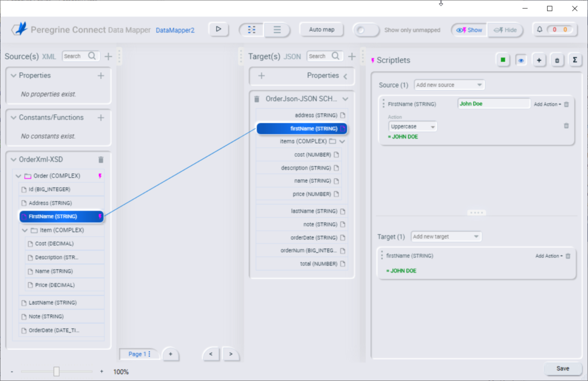Click the run (play) button in toolbar
The width and height of the screenshot is (588, 381).
click(x=218, y=29)
